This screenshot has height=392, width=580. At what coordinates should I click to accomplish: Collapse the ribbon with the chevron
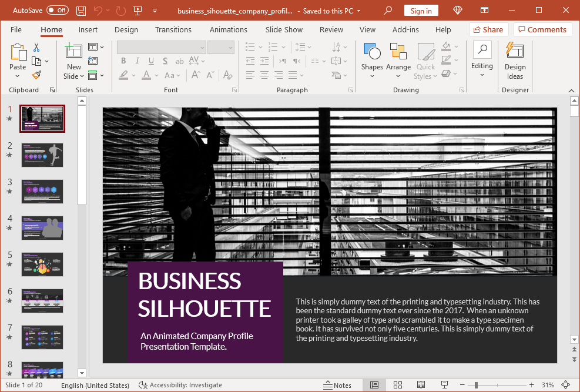point(571,91)
